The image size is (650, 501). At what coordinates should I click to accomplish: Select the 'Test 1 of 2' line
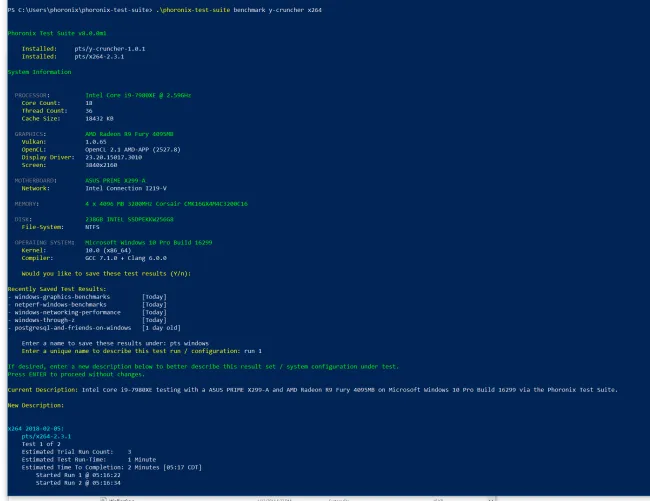tap(41, 444)
